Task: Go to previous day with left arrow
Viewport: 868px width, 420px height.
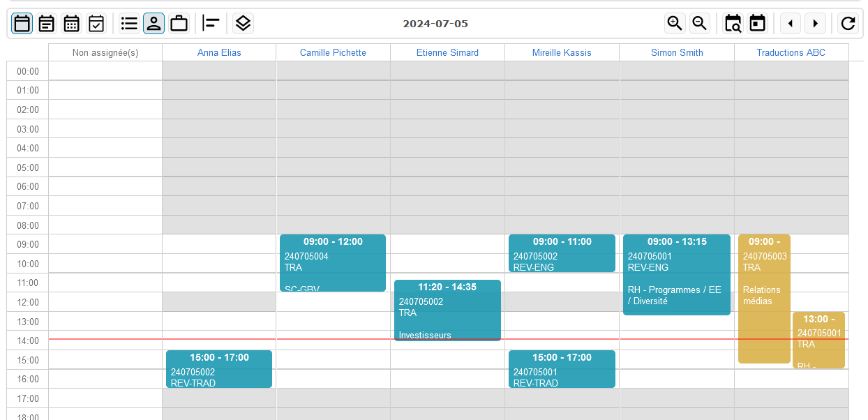Action: tap(790, 24)
